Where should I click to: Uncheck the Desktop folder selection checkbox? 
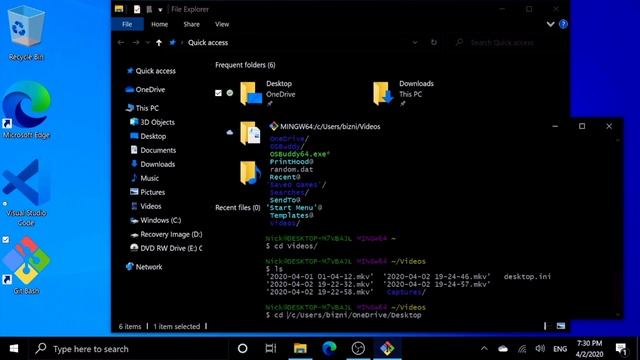point(218,93)
